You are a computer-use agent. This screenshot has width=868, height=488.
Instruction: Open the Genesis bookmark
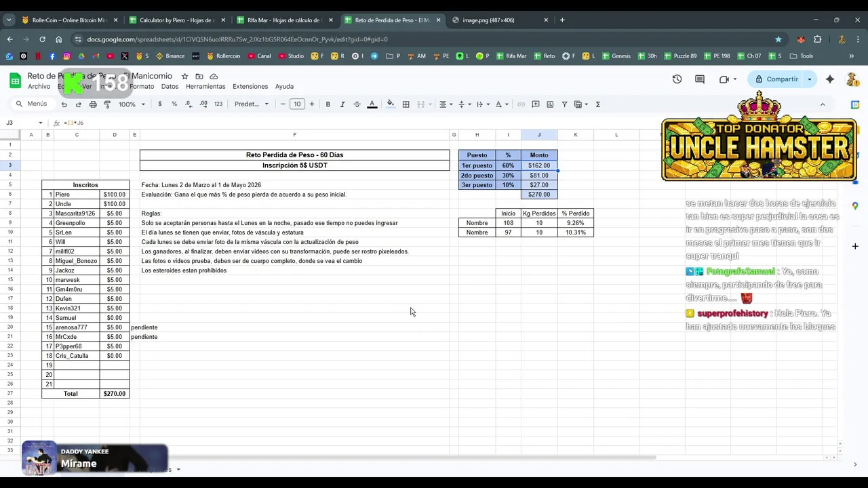616,56
